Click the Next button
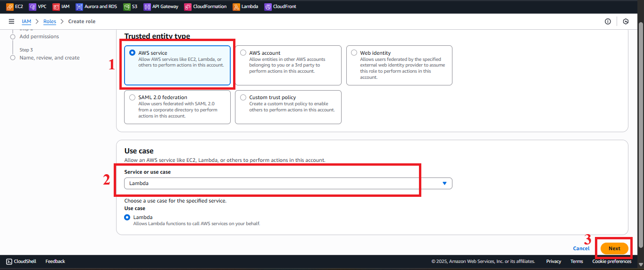Screen dimensions: 644x270 point(614,248)
